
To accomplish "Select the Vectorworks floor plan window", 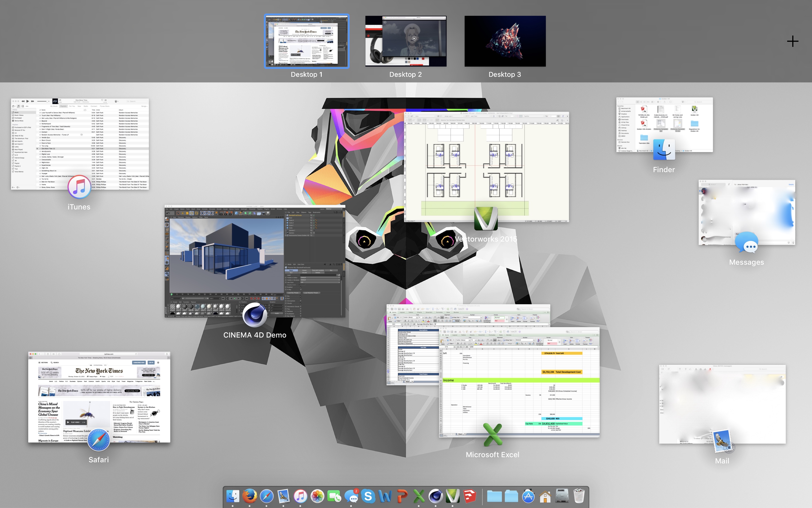I will 487,167.
